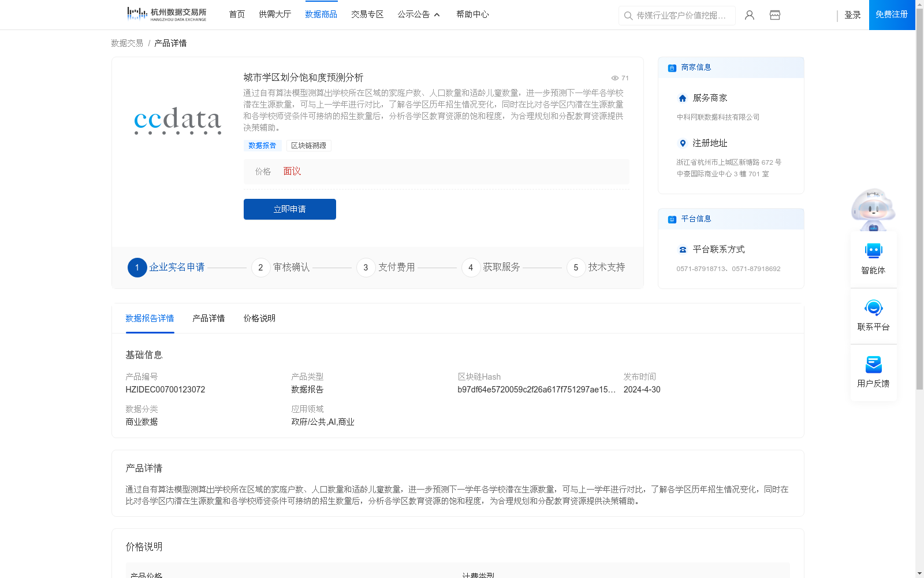The height and width of the screenshot is (578, 924).
Task: Click the 免费注册 button
Action: click(x=892, y=14)
